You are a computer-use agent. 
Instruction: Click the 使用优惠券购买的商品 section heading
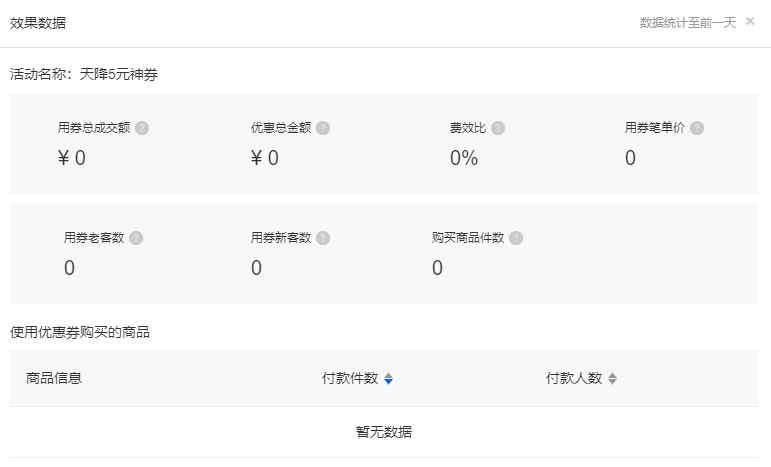pos(80,332)
